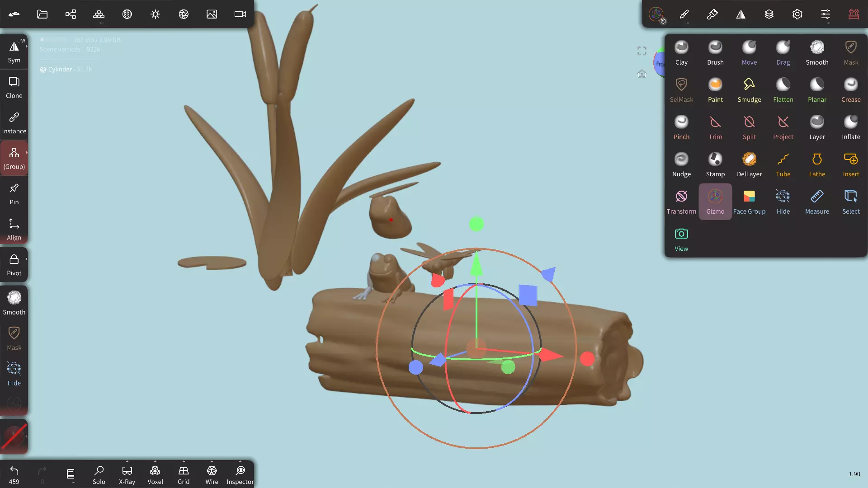Select the Move tool
Viewport: 868px width, 488px height.
point(749,53)
